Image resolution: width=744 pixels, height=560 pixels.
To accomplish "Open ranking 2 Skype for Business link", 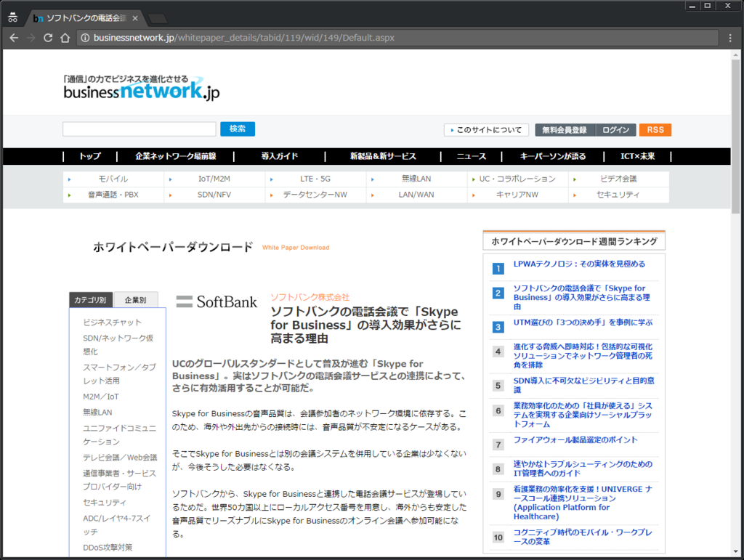I will pyautogui.click(x=582, y=297).
